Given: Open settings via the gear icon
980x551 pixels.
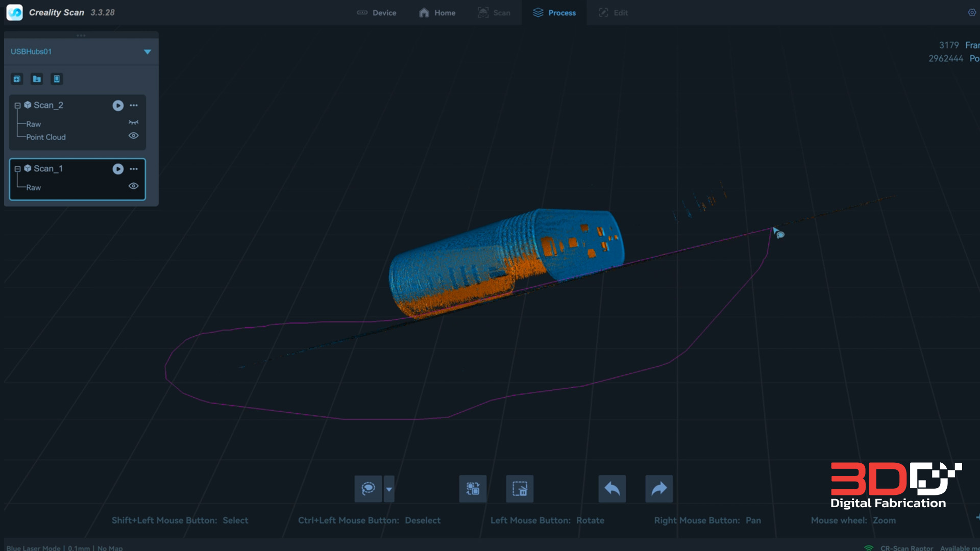Looking at the screenshot, I should click(972, 12).
